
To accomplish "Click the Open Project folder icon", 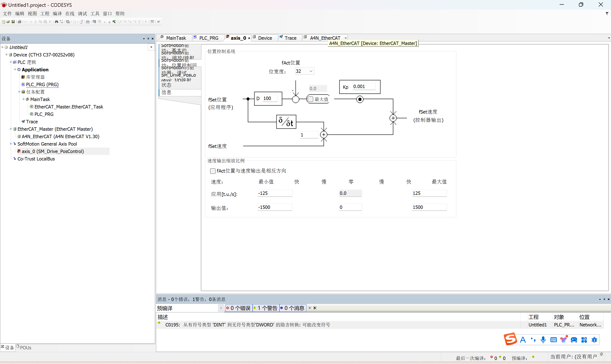I will tap(8, 22).
